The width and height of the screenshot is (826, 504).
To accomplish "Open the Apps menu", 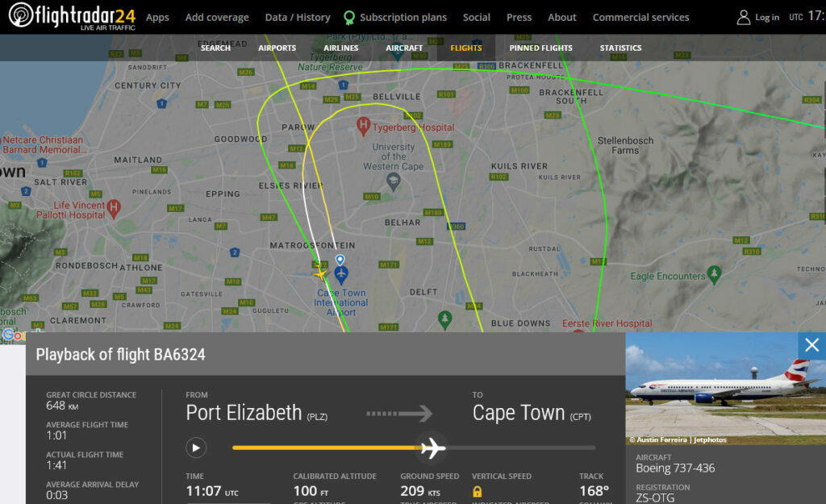I will coord(157,17).
